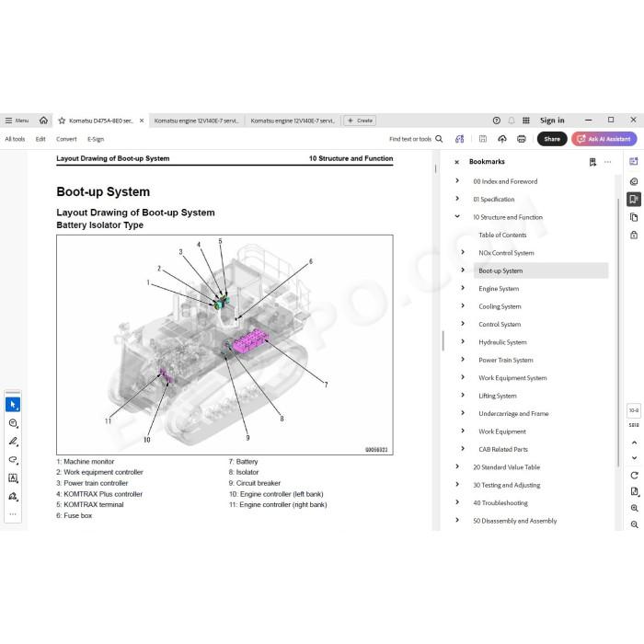Open Lifting System bookmark

coord(498,396)
